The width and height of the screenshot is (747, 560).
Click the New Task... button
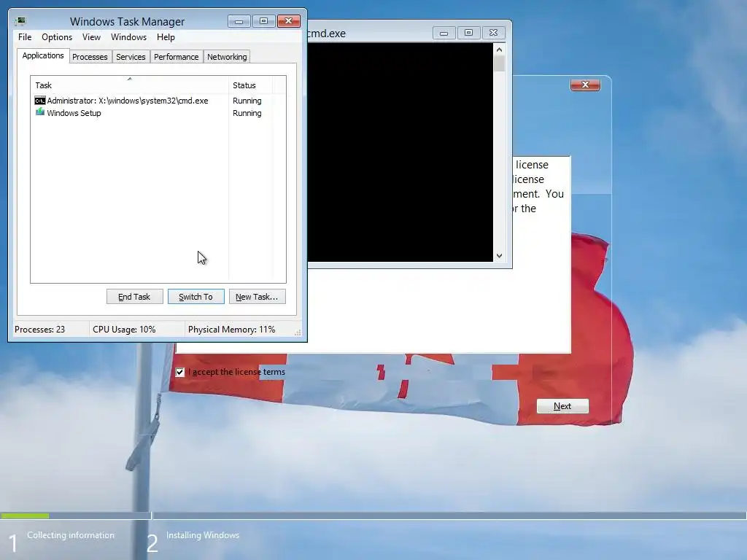pyautogui.click(x=258, y=297)
